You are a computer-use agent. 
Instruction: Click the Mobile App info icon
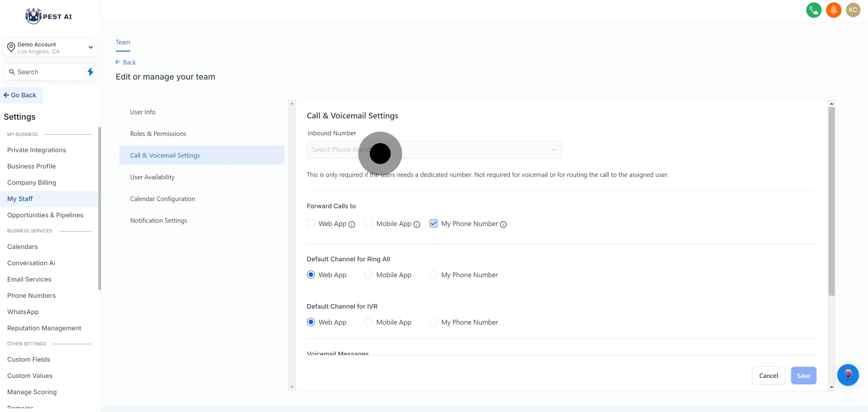tap(417, 224)
